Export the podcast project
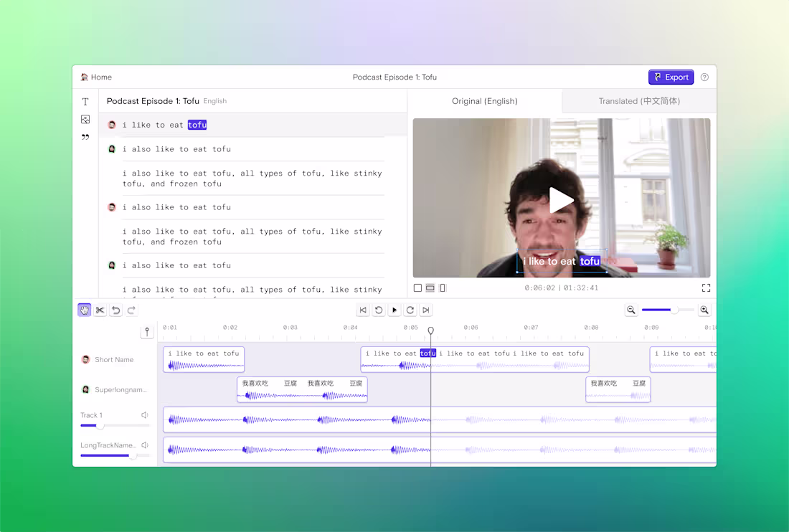The image size is (789, 532). pyautogui.click(x=671, y=77)
